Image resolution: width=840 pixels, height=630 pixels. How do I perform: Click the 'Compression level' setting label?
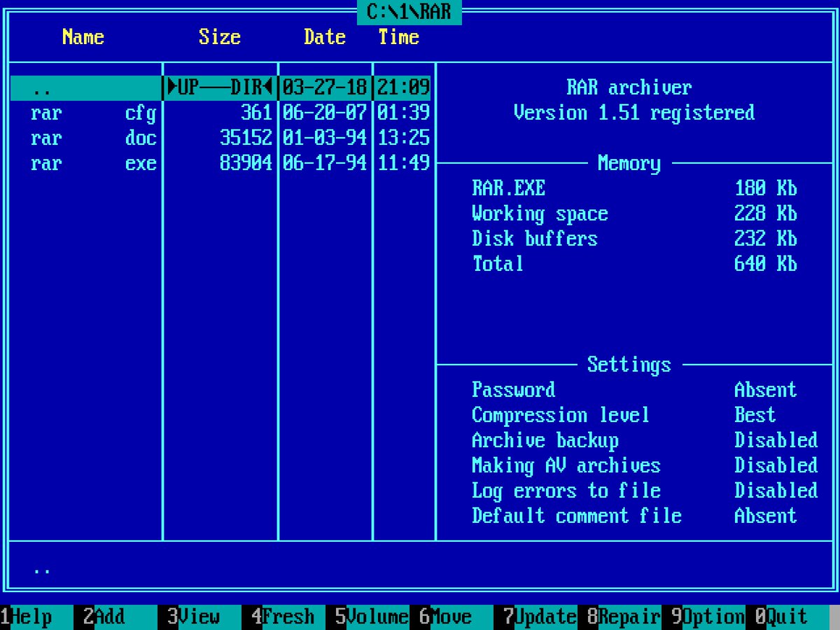(561, 415)
